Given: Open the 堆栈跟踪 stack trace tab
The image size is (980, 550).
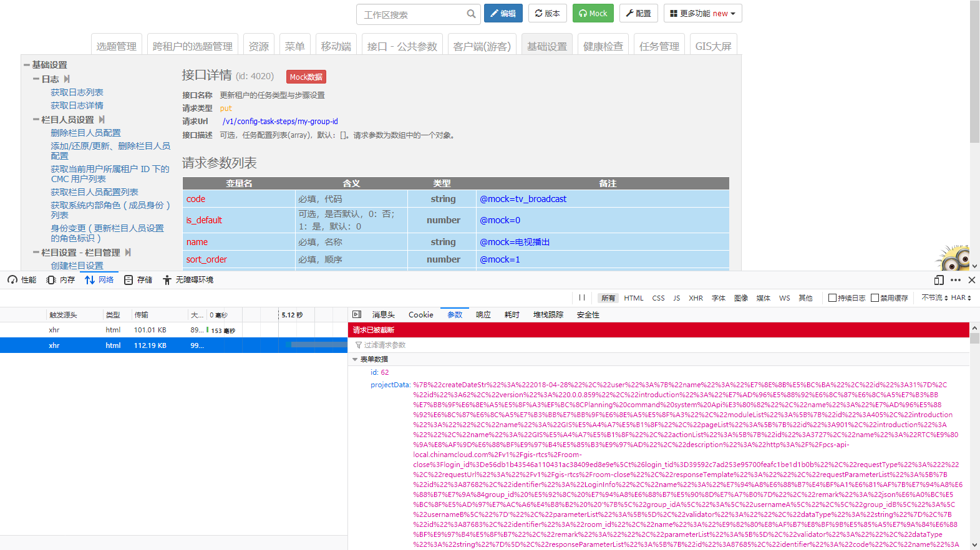Looking at the screenshot, I should tap(548, 315).
